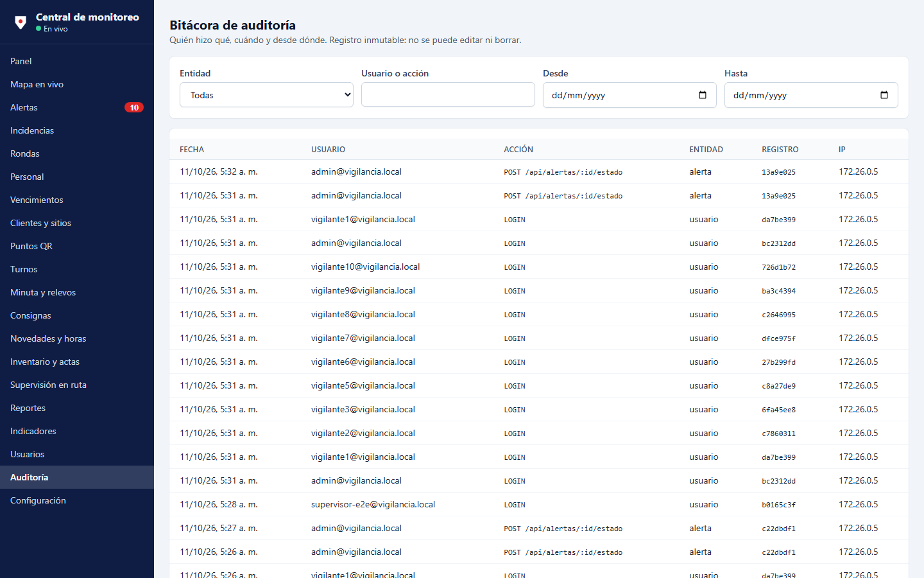Select Personal in the sidebar
The image size is (924, 578).
pyautogui.click(x=77, y=177)
